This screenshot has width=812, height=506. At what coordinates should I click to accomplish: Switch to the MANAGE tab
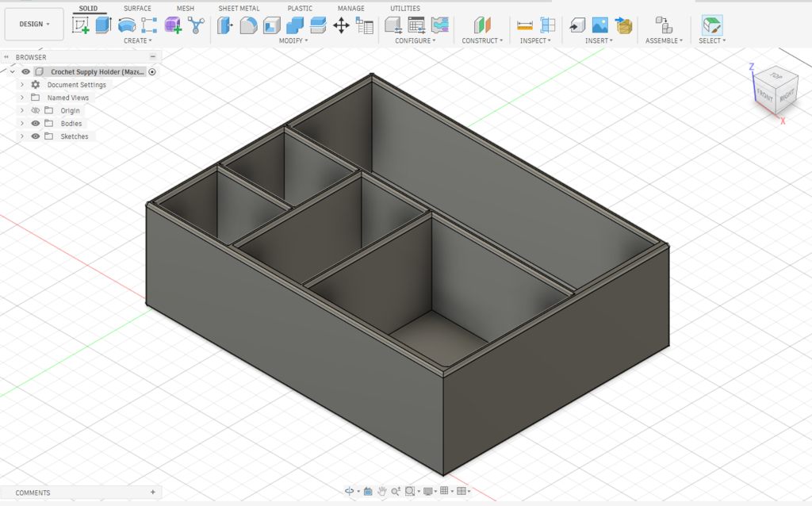pos(351,8)
